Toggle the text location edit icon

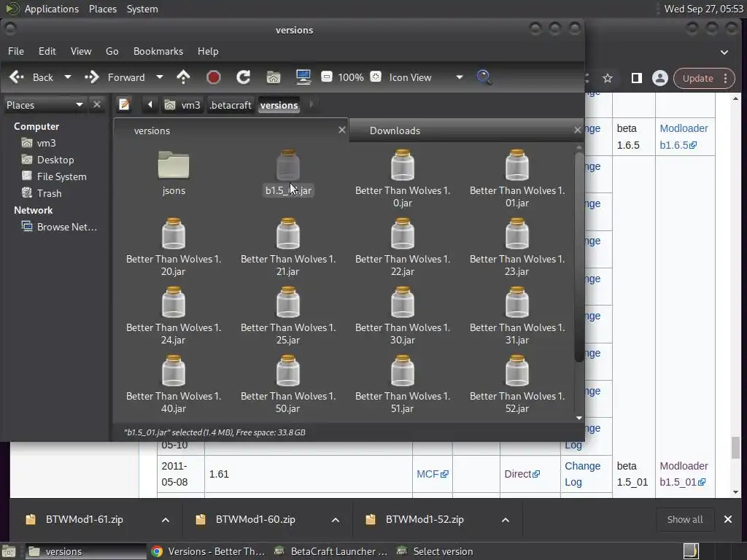coord(124,104)
